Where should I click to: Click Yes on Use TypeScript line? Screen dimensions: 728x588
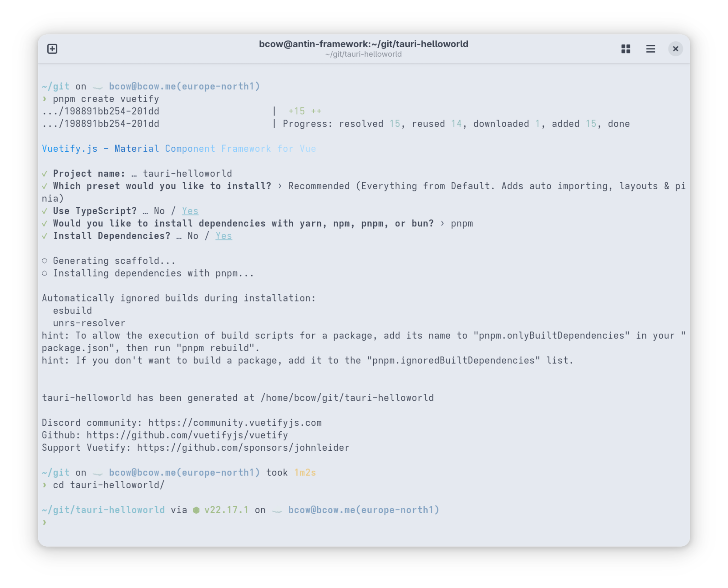pyautogui.click(x=190, y=211)
